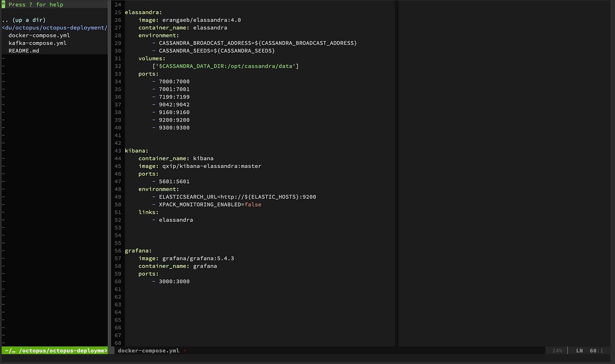Click the NERDTree path in status line
This screenshot has width=615, height=364.
(x=55, y=351)
